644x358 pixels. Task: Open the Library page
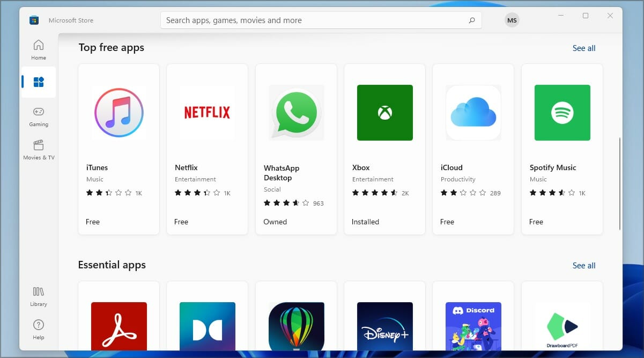click(39, 296)
